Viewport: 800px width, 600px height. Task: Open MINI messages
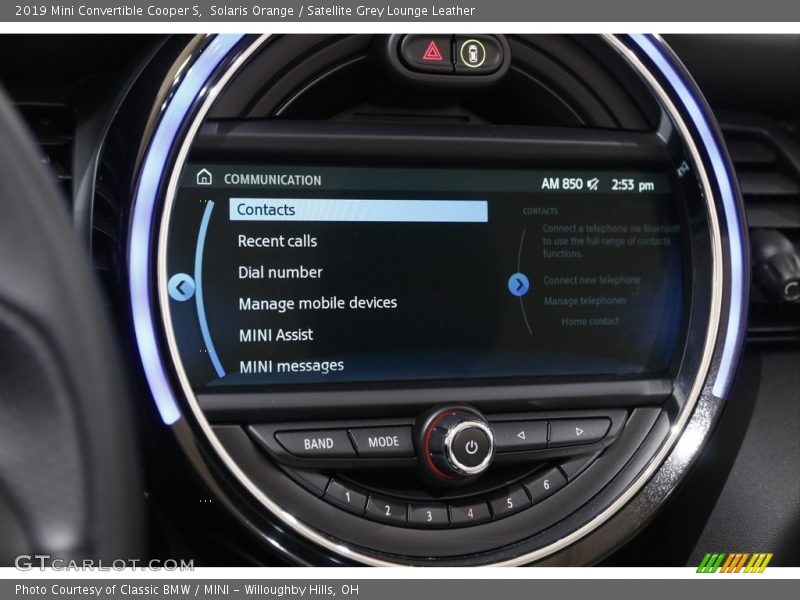coord(291,366)
